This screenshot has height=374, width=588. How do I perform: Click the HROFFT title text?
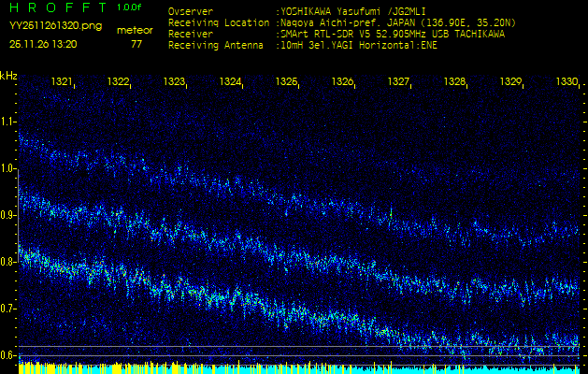[x=56, y=8]
